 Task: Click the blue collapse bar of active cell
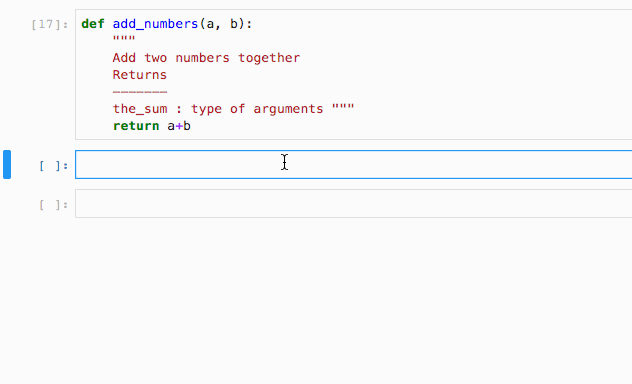7,164
